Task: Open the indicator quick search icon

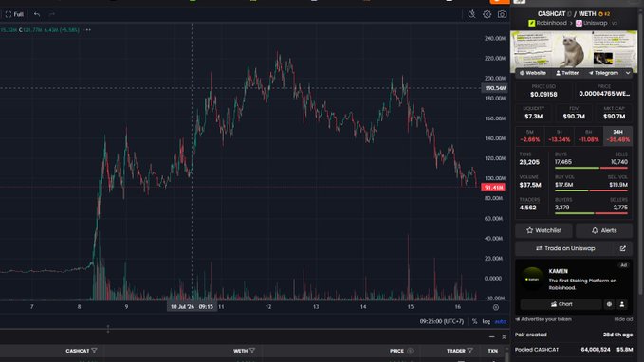Action: 472,14
